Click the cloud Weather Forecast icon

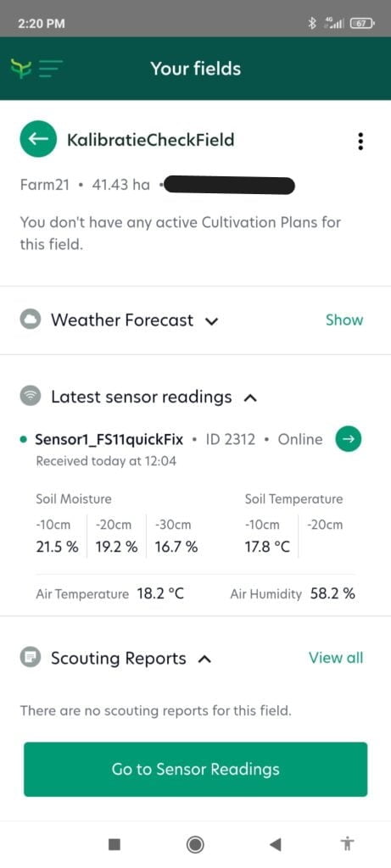pos(31,320)
